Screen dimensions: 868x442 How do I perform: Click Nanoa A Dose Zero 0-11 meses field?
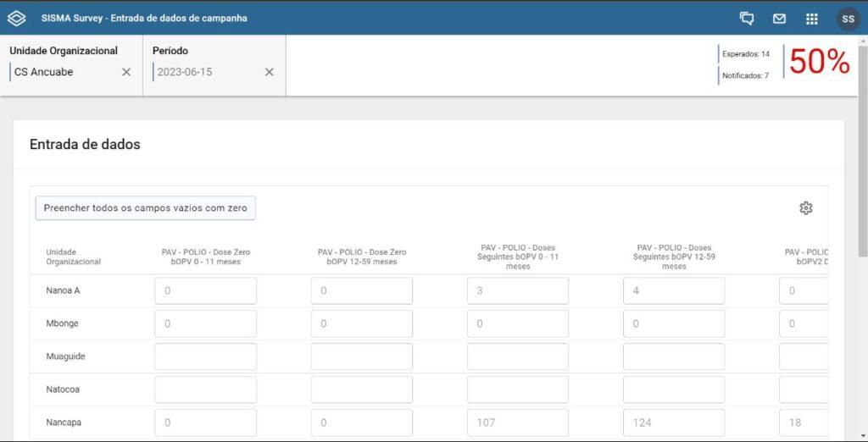click(205, 290)
